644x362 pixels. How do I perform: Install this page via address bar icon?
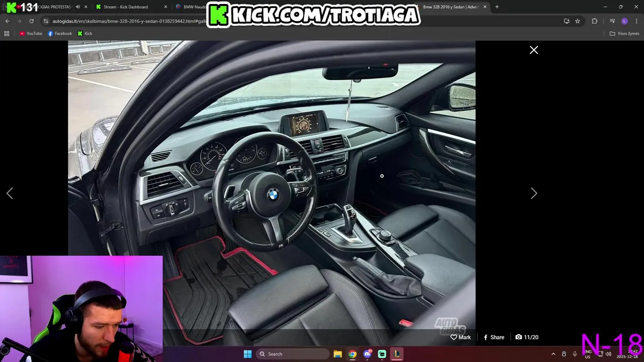[x=567, y=21]
